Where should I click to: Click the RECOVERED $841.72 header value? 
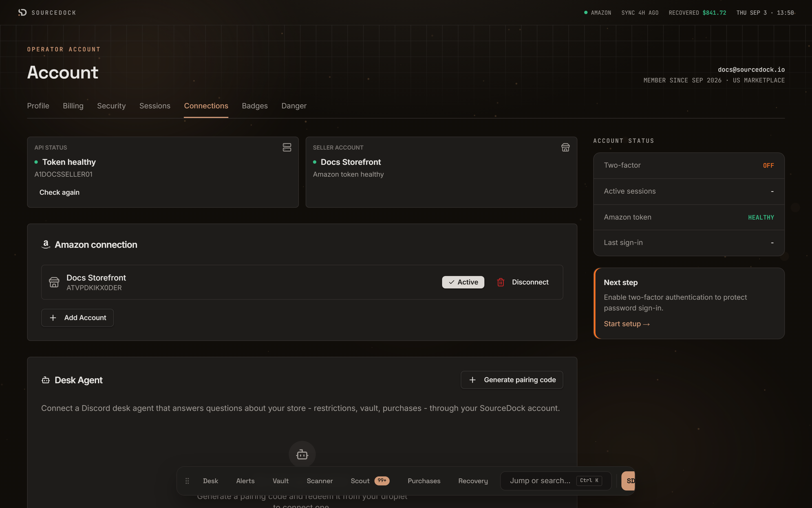(697, 12)
